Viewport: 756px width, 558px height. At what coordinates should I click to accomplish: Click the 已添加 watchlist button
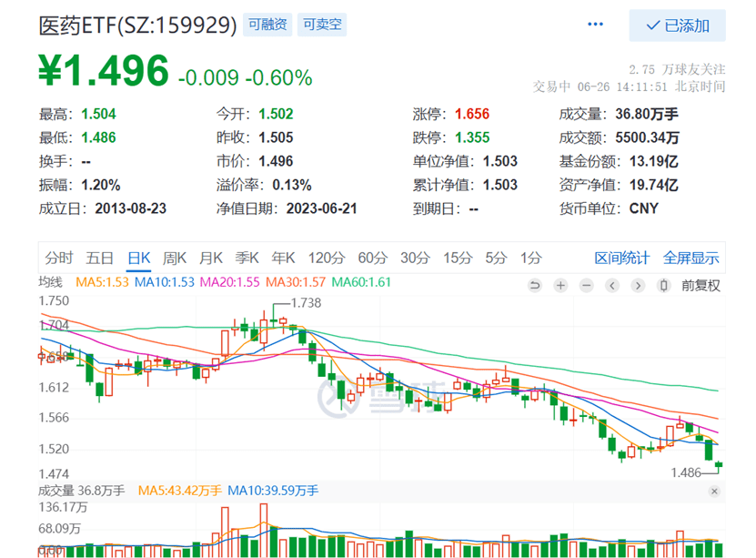click(x=677, y=25)
